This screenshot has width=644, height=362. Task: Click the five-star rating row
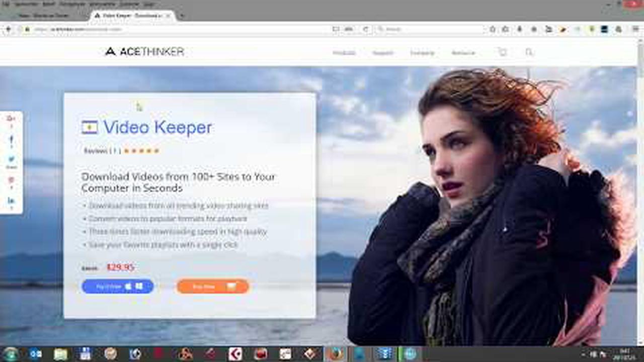(x=141, y=150)
